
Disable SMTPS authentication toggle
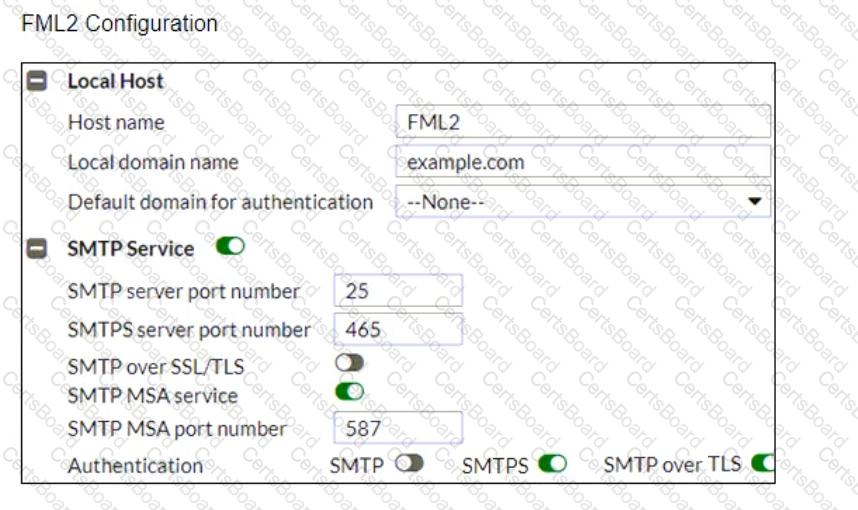[552, 464]
